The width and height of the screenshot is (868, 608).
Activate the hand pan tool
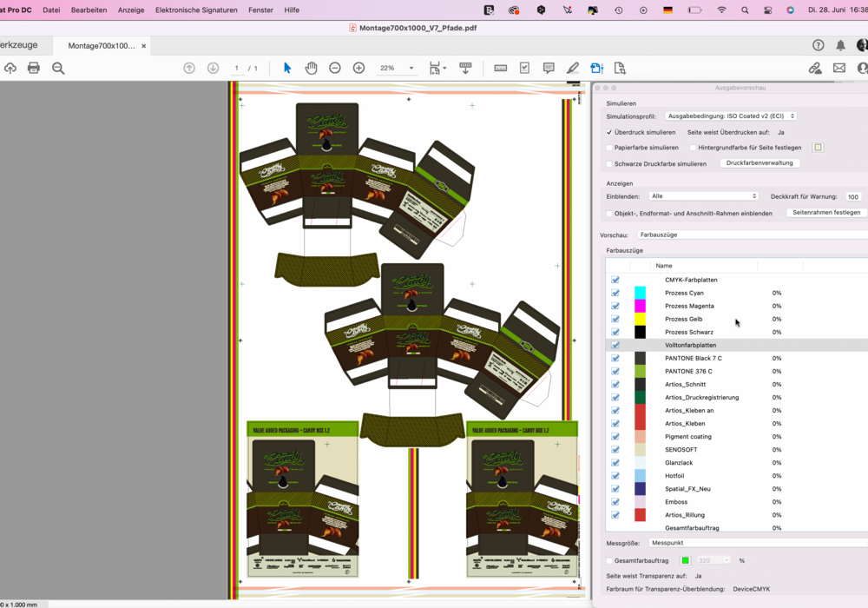[311, 68]
